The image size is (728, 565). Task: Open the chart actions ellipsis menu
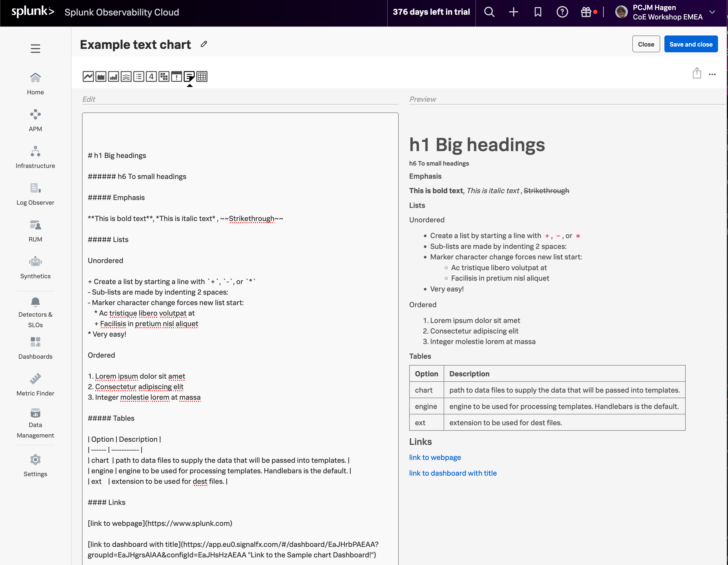(712, 74)
